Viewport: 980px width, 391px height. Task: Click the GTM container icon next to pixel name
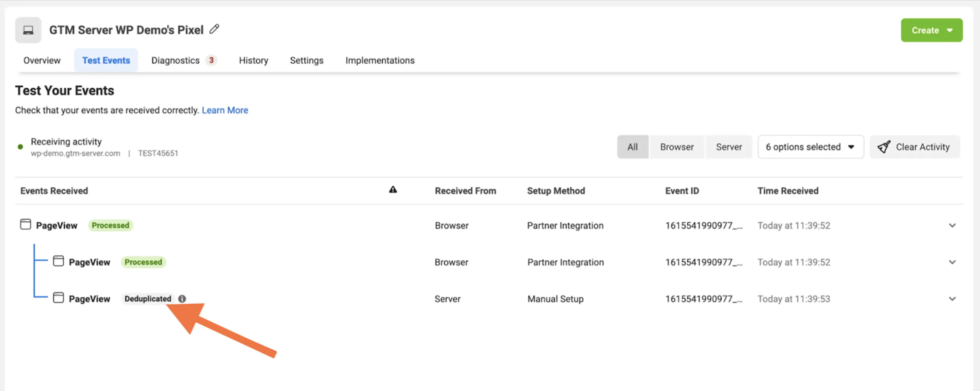pos(28,29)
